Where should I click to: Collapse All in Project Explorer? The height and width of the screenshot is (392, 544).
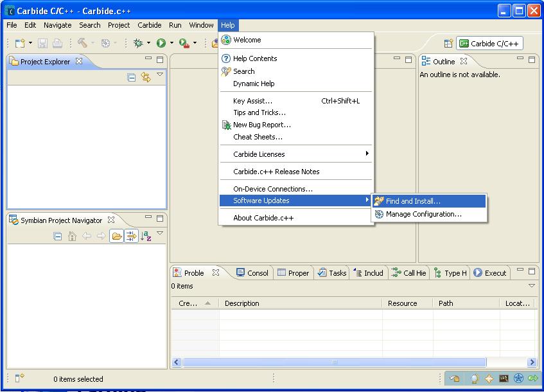pyautogui.click(x=132, y=77)
